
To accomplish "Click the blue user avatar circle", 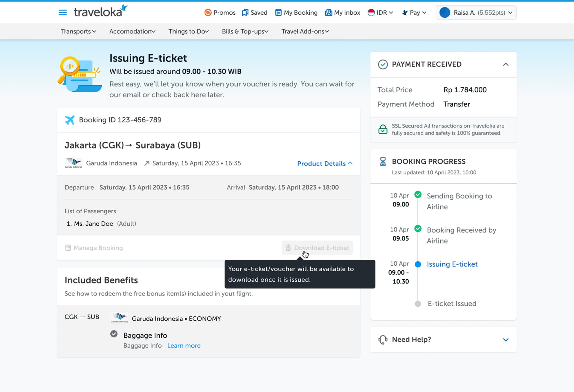I will (x=445, y=13).
